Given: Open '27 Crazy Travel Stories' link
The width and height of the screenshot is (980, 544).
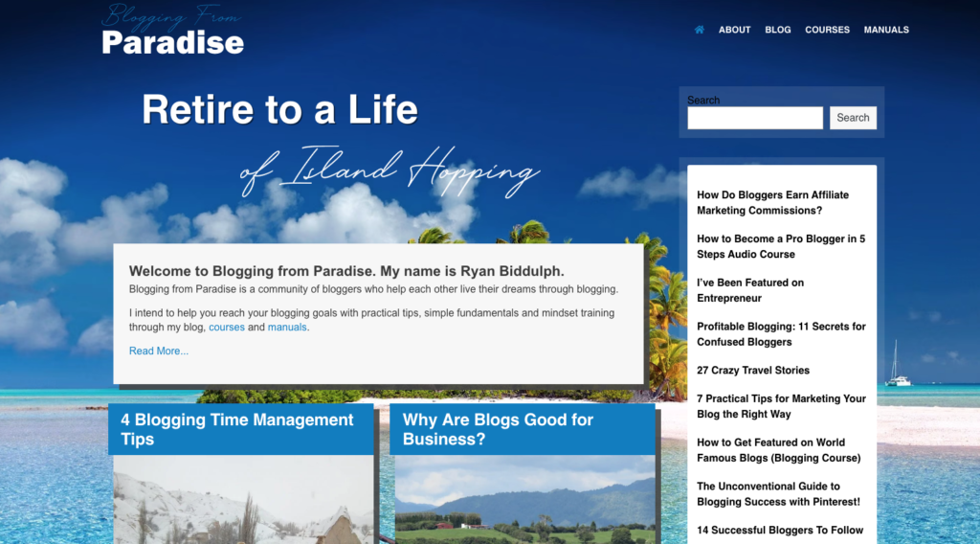Looking at the screenshot, I should (x=753, y=371).
